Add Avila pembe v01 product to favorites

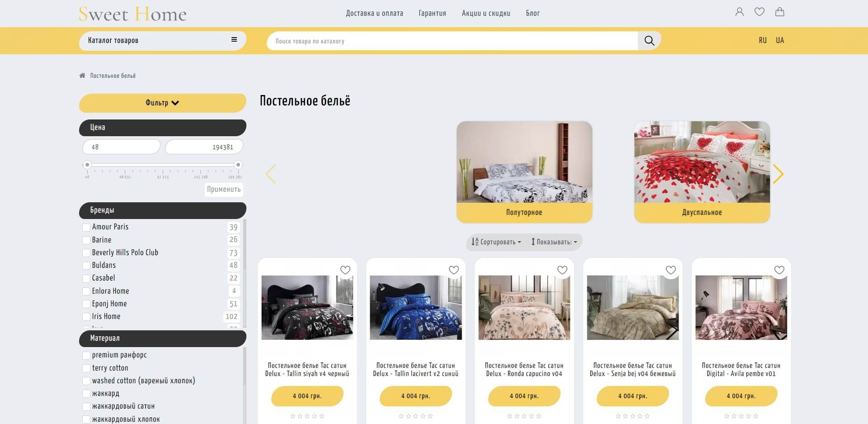779,270
